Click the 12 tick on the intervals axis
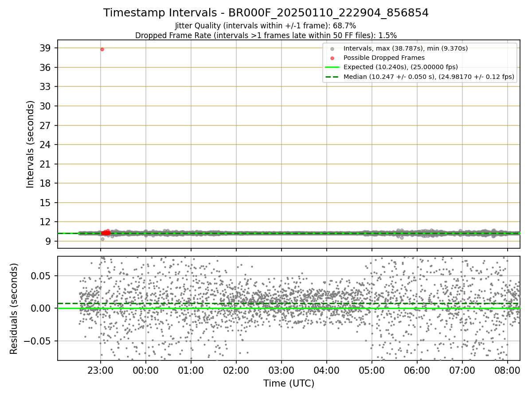Viewport: 532px width, 399px height. coord(46,222)
